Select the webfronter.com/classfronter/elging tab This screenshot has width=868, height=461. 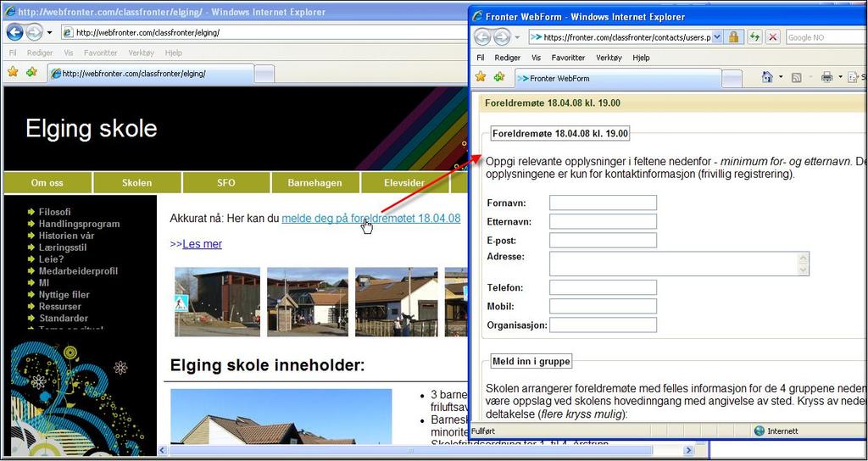click(151, 74)
